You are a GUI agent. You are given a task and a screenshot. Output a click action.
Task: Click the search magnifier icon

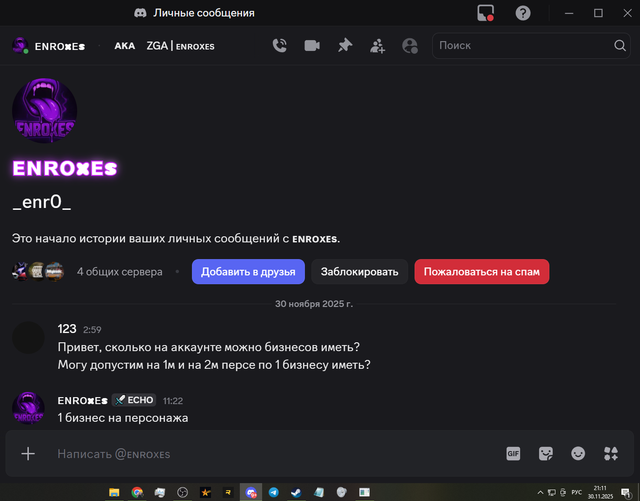[620, 45]
